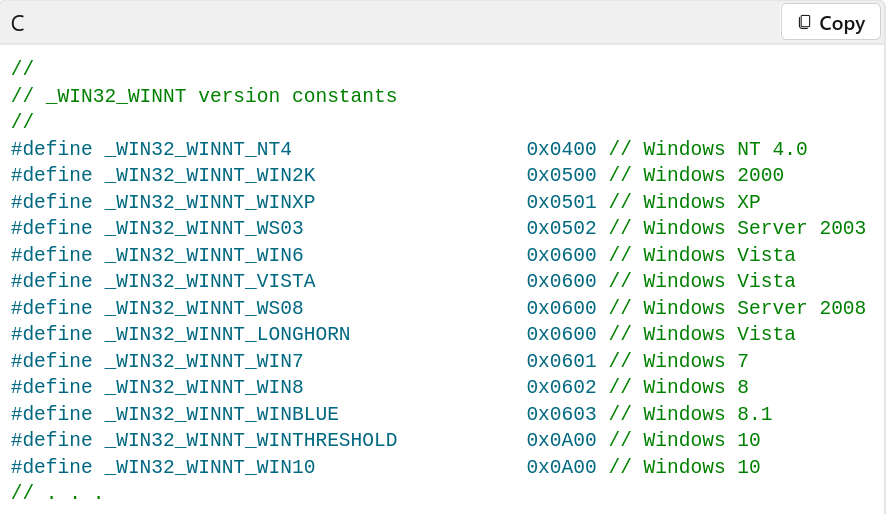This screenshot has height=514, width=886.
Task: Click the _WIN32_WINNT_WINTHRESHOLD identifier
Action: pyautogui.click(x=251, y=440)
